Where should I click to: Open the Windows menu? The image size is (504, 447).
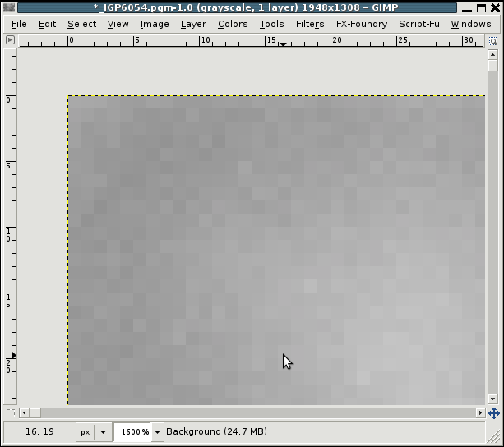(471, 24)
